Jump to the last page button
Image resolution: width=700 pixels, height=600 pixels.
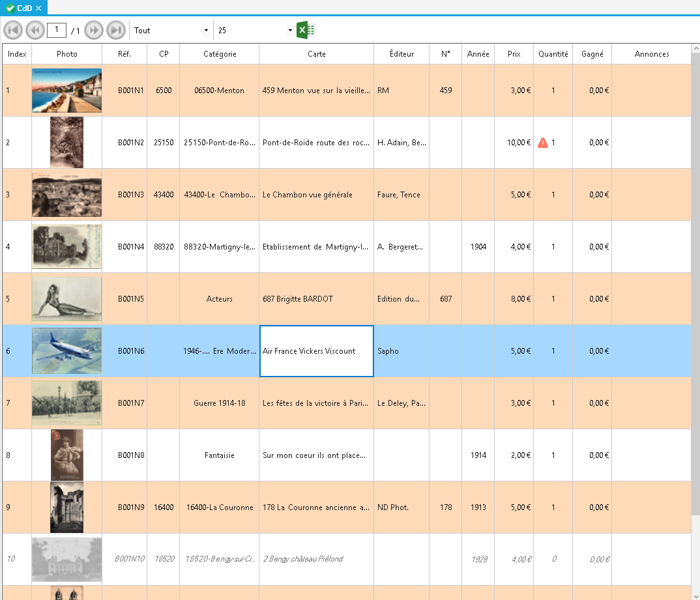[x=116, y=30]
